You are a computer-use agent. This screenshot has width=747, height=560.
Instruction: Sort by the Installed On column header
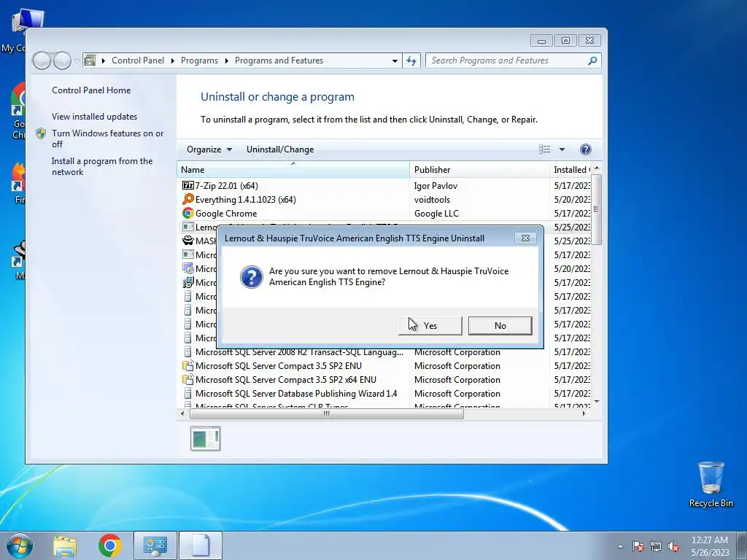click(570, 169)
